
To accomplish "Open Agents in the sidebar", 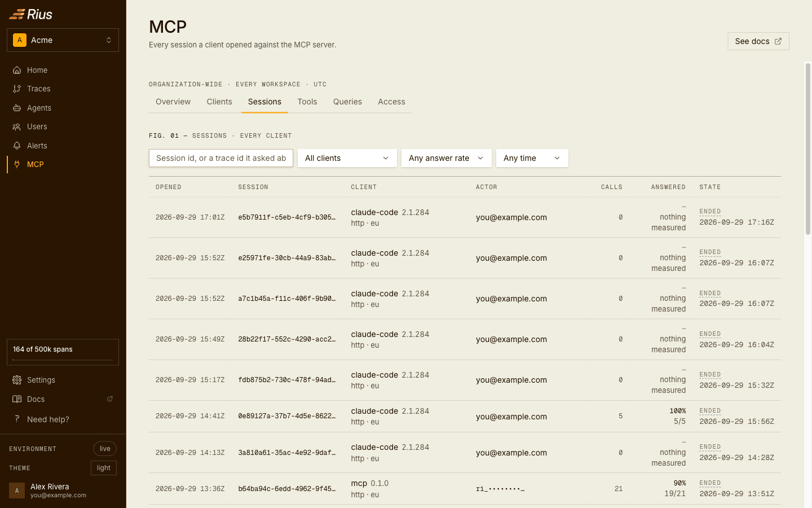I will click(x=63, y=108).
